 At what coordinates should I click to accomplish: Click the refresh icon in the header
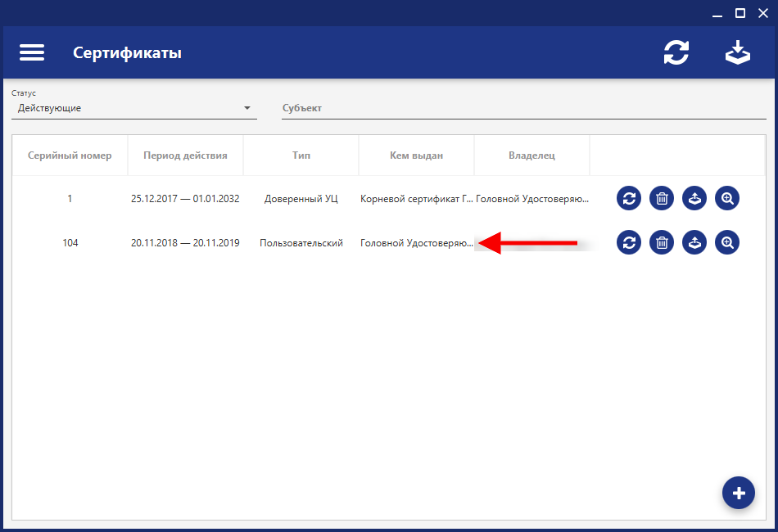(676, 52)
